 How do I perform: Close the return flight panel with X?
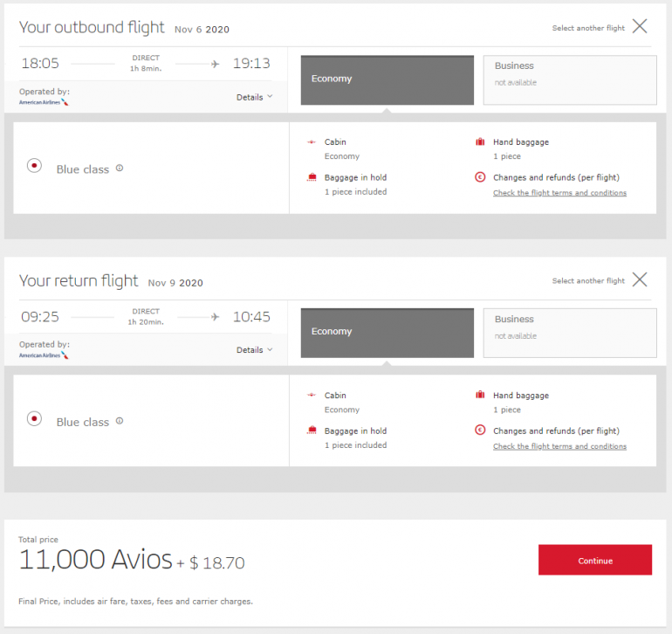[640, 279]
